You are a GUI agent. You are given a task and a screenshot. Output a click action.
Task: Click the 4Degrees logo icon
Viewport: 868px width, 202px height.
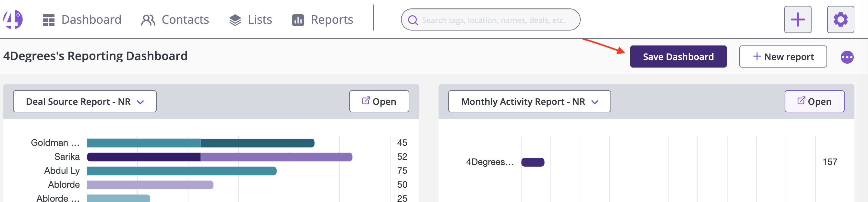[13, 19]
